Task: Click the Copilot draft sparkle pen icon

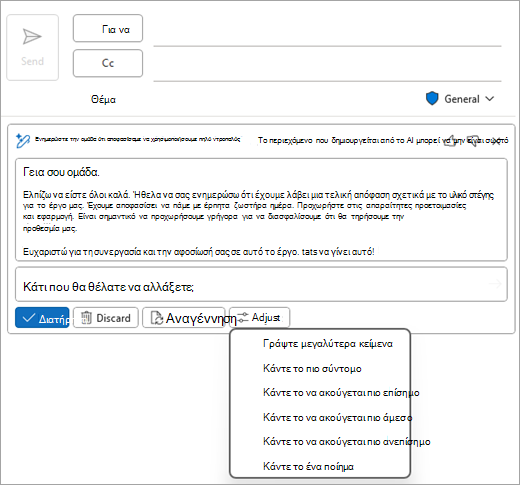Action: pos(23,140)
